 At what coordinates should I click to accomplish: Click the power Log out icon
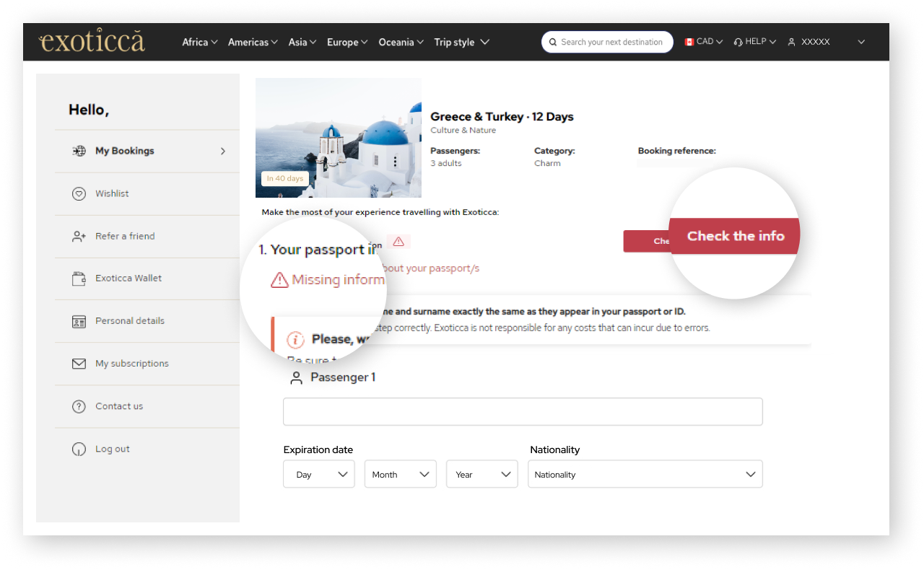(79, 449)
